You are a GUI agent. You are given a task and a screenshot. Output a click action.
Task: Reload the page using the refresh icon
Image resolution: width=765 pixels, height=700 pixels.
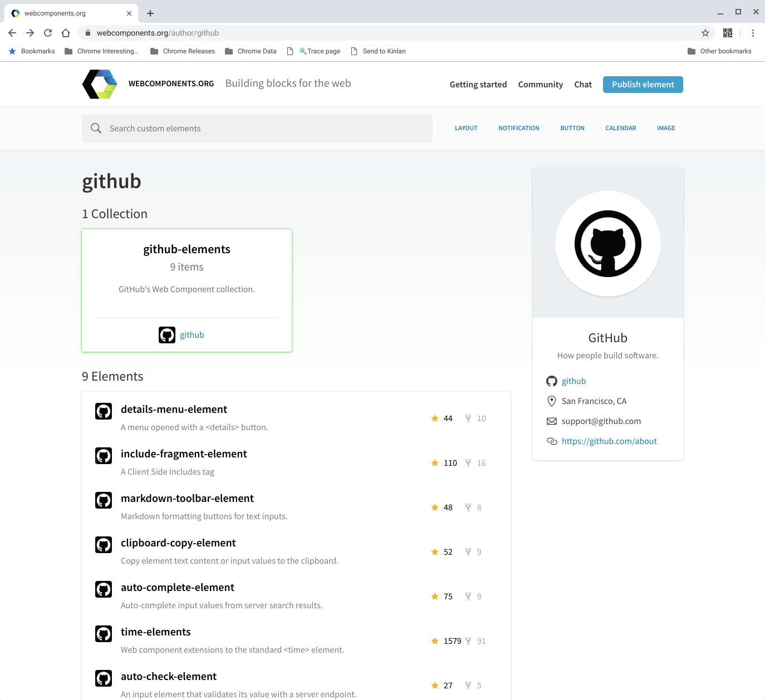[48, 33]
